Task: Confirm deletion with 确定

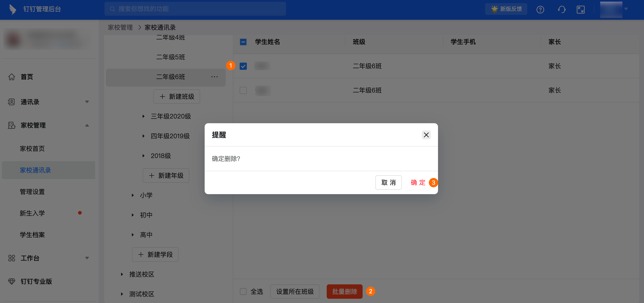Action: [418, 182]
